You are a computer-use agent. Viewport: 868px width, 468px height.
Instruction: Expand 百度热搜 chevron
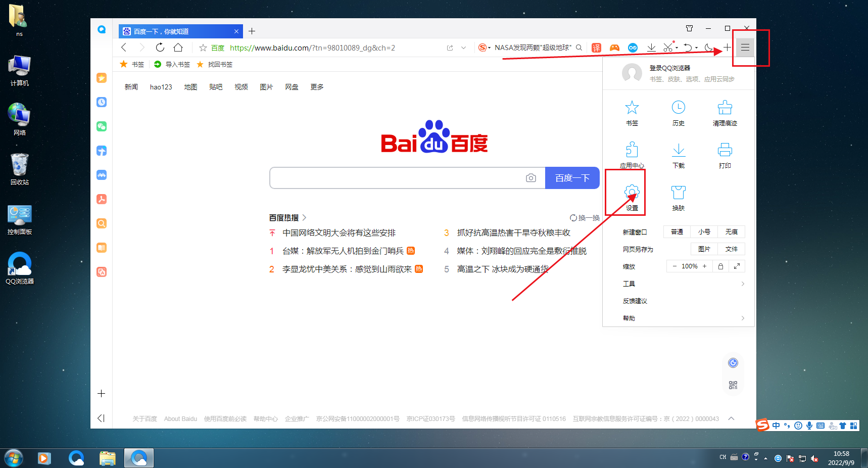pyautogui.click(x=304, y=218)
